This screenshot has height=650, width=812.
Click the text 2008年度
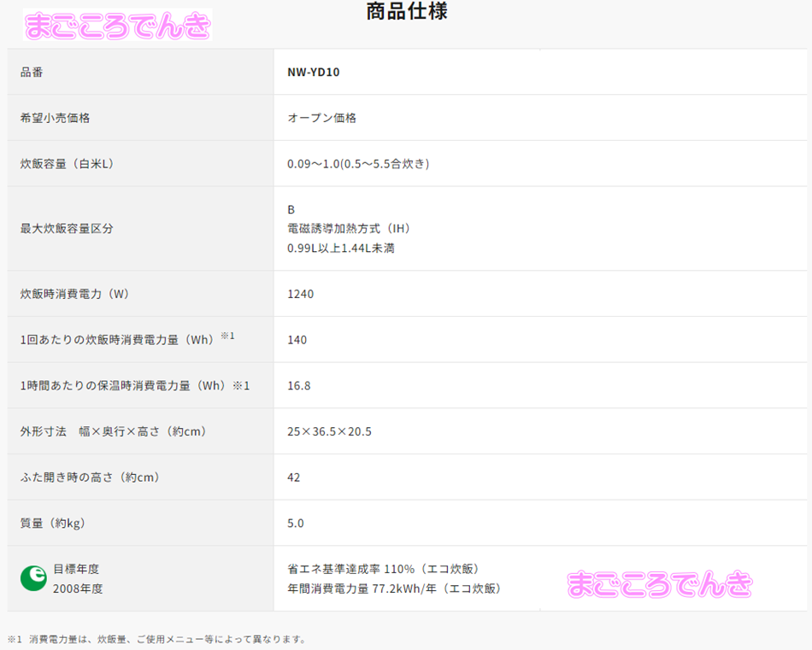[x=78, y=589]
